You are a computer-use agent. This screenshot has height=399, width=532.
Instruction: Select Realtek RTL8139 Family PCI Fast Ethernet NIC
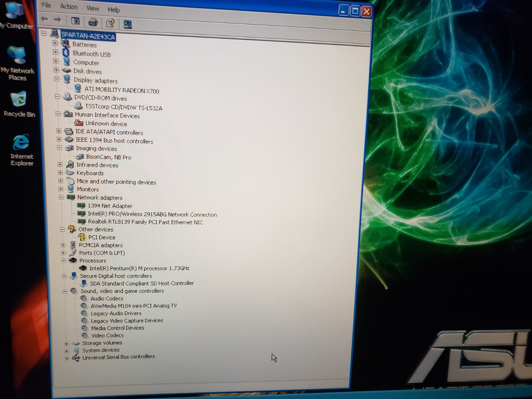coord(145,222)
